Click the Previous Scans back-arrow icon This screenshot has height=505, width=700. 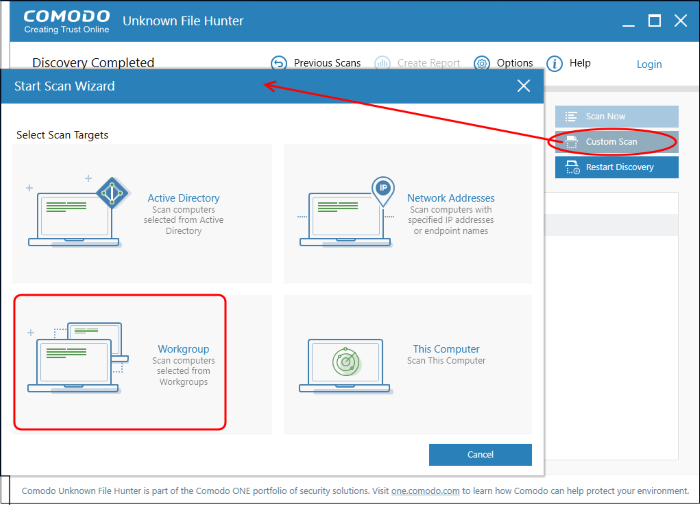pos(279,63)
